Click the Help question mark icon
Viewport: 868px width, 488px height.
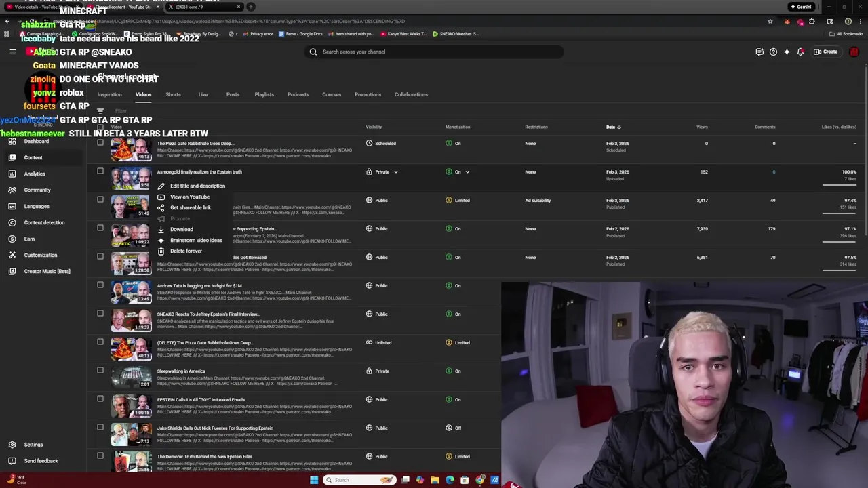pos(773,52)
